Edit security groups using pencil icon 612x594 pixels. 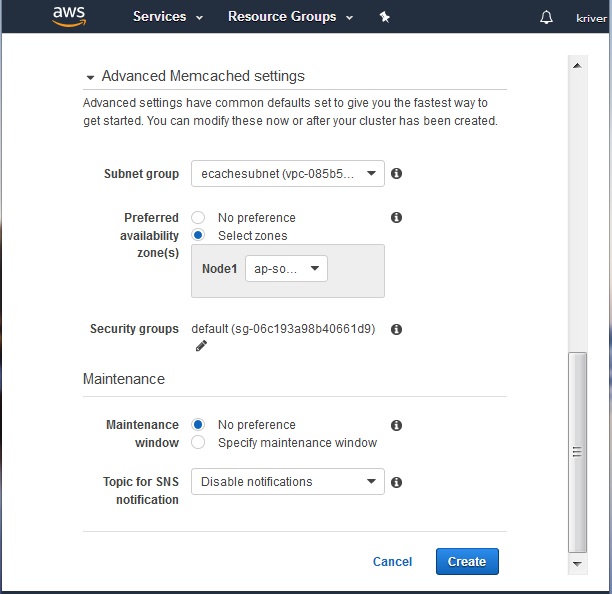(x=201, y=346)
